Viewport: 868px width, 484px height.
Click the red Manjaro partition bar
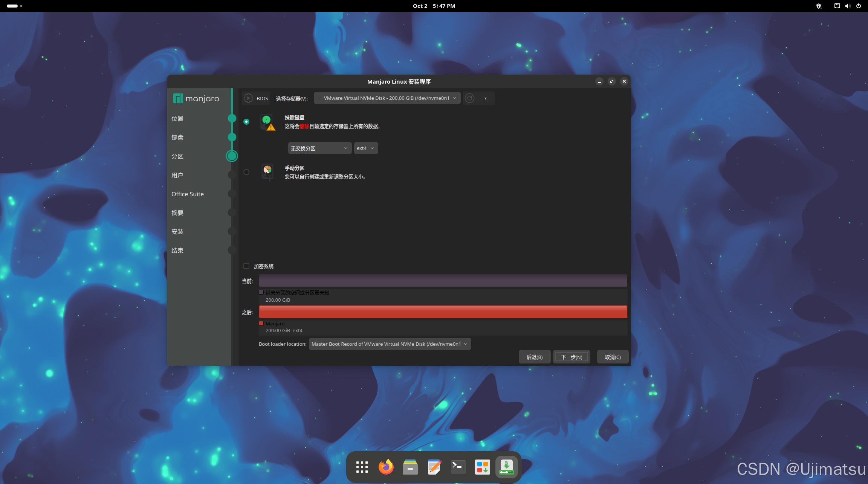click(x=443, y=312)
